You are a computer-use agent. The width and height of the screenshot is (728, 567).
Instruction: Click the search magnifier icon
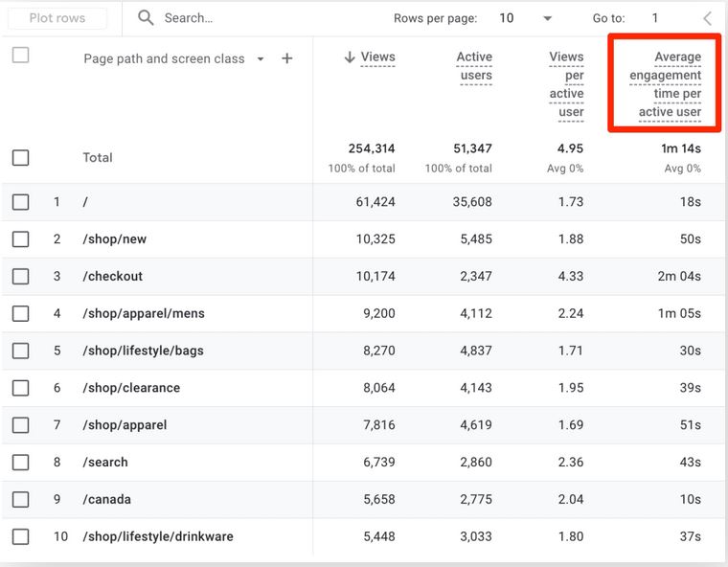pos(146,17)
